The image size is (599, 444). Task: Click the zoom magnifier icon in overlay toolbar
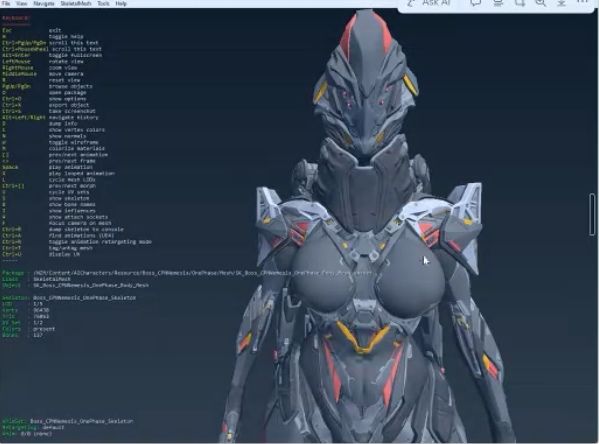pyautogui.click(x=540, y=3)
